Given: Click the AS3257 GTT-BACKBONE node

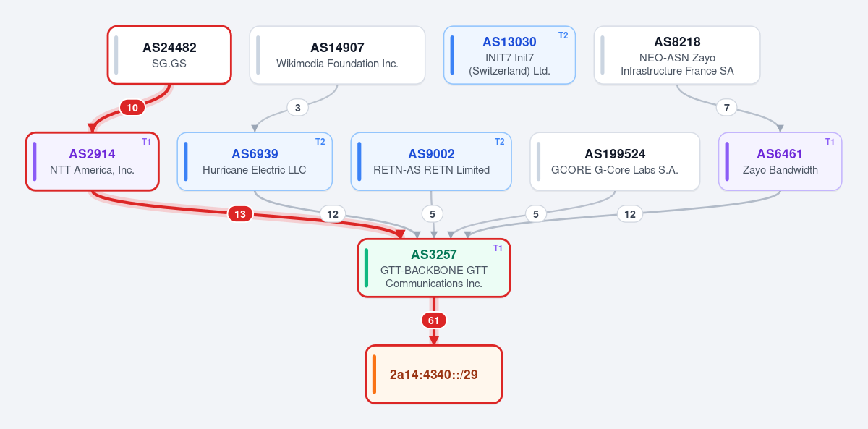Looking at the screenshot, I should (434, 268).
